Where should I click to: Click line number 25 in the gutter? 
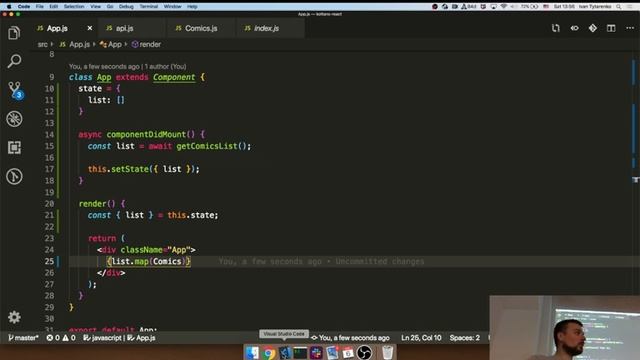click(x=49, y=261)
